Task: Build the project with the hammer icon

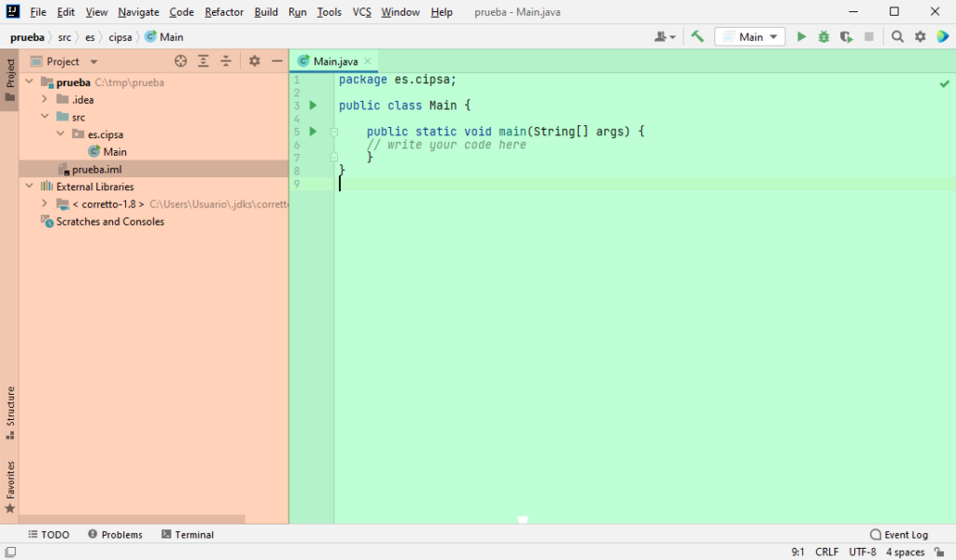Action: click(696, 35)
